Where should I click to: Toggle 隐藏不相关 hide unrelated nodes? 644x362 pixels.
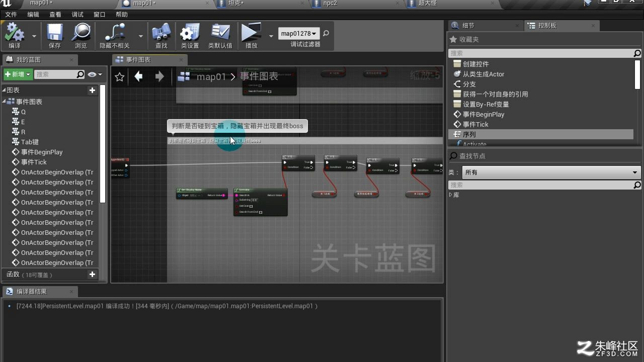tap(115, 36)
